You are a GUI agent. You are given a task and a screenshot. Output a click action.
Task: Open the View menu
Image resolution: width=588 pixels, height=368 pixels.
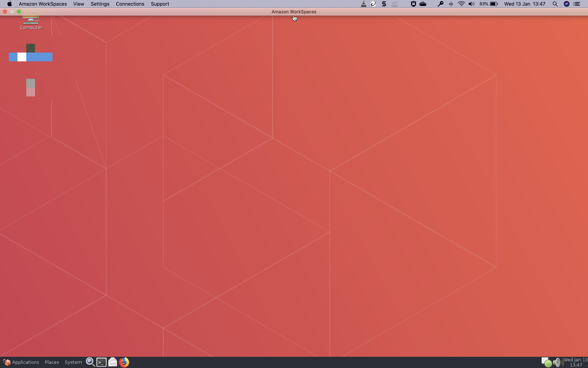coord(78,4)
